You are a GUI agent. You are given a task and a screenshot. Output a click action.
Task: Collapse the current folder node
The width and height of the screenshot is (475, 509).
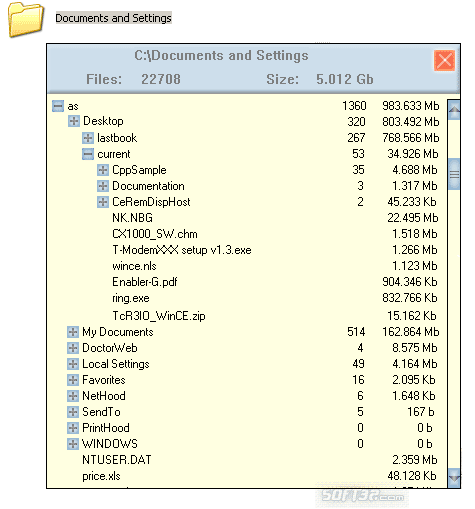coord(88,154)
